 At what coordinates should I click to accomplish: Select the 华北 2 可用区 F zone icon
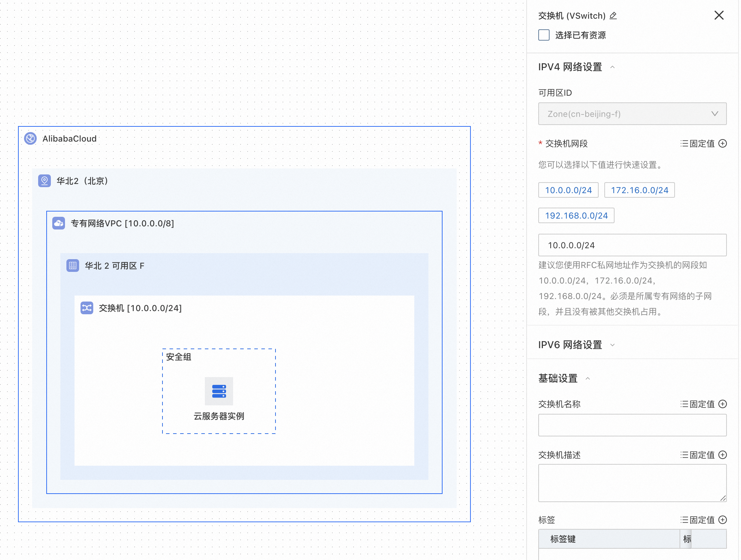point(73,266)
